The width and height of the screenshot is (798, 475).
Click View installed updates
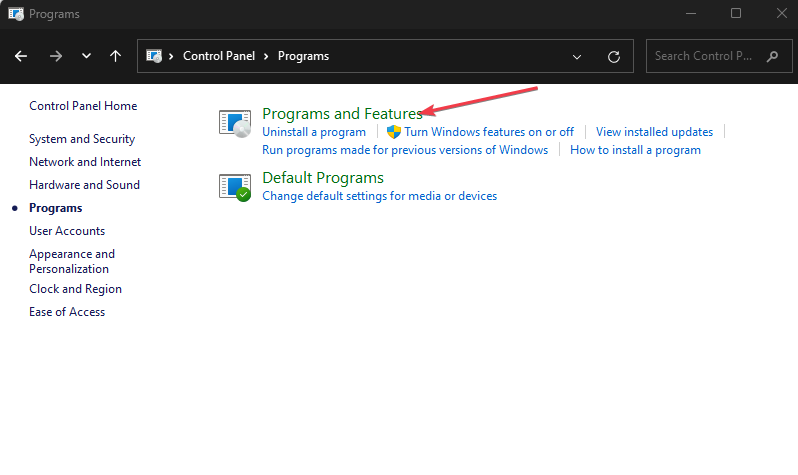coord(654,132)
